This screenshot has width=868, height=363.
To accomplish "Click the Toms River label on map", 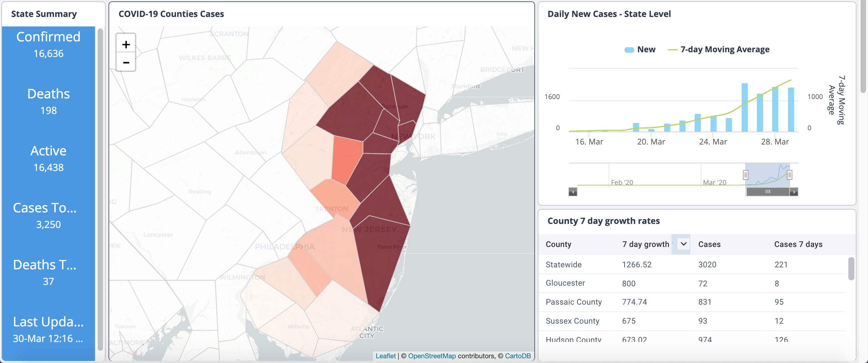I will 392,247.
